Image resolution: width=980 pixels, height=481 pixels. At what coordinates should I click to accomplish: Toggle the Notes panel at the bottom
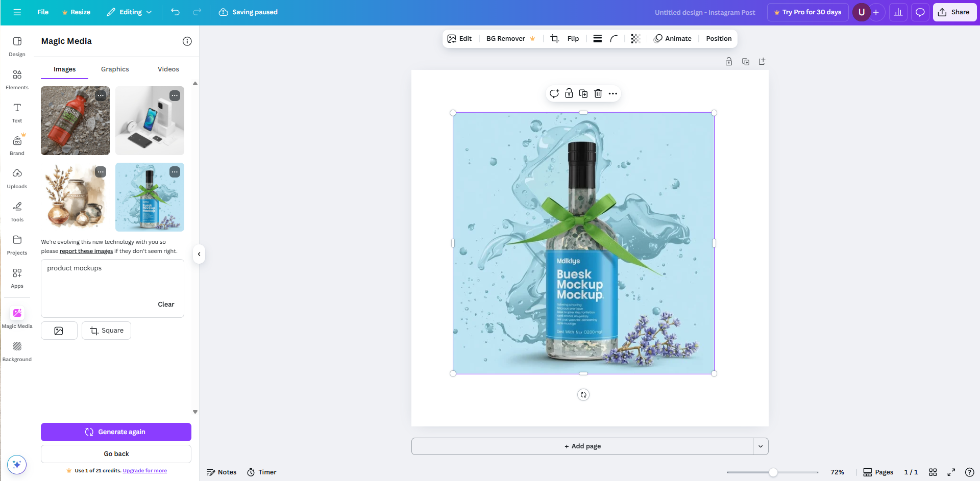[222, 472]
